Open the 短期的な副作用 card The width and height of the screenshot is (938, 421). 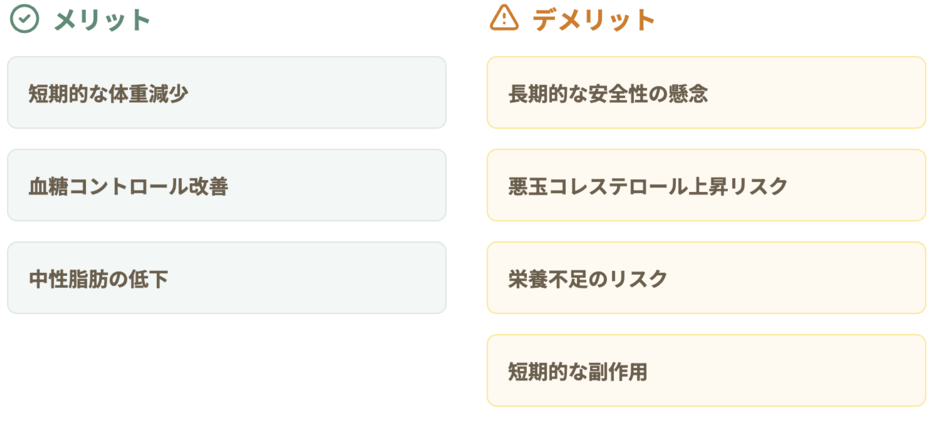click(x=706, y=371)
